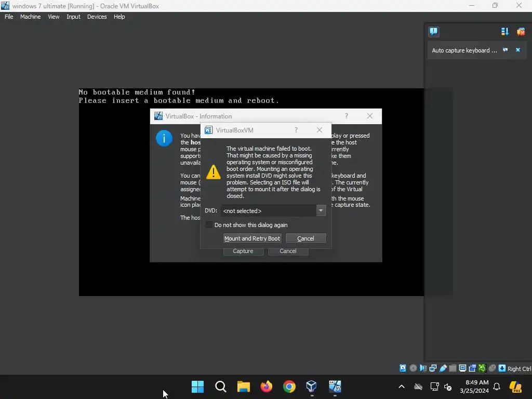Click forget icon on Auto capture notification
The width and height of the screenshot is (532, 399).
[505, 50]
